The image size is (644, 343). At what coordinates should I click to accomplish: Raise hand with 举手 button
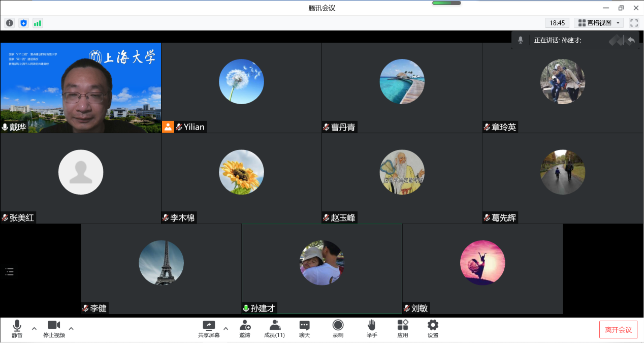coord(372,329)
